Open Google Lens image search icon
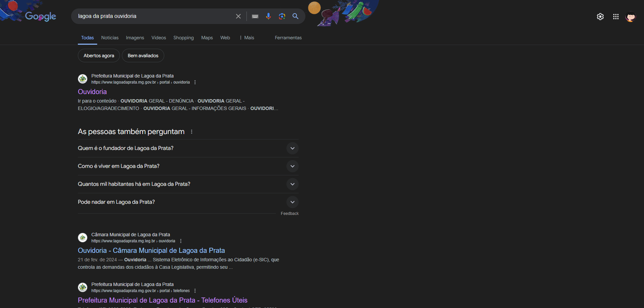Viewport: 644px width, 308px height. [282, 16]
